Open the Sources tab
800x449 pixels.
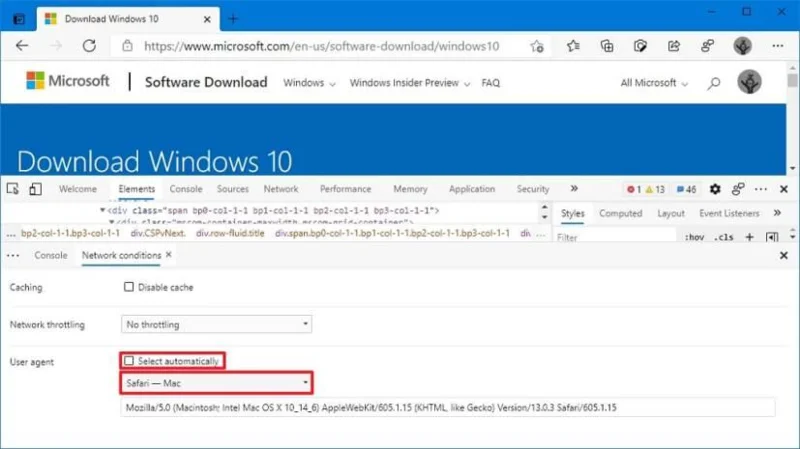pos(233,189)
